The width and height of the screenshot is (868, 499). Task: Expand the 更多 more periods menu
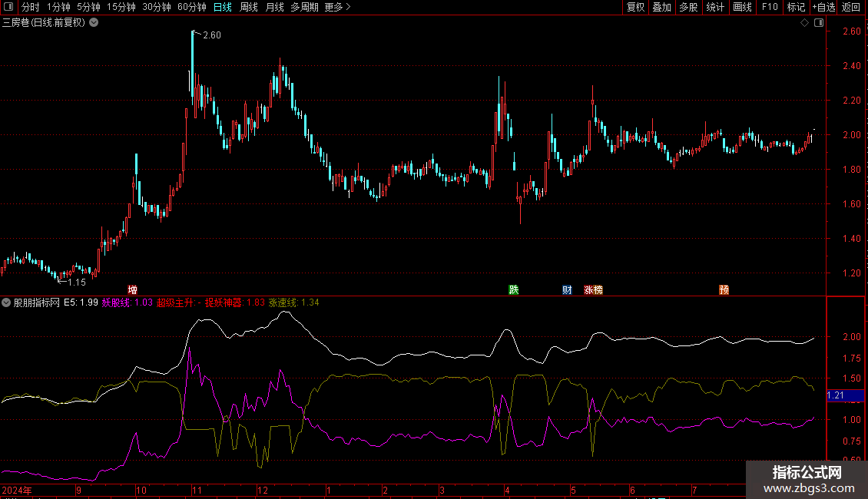click(337, 7)
